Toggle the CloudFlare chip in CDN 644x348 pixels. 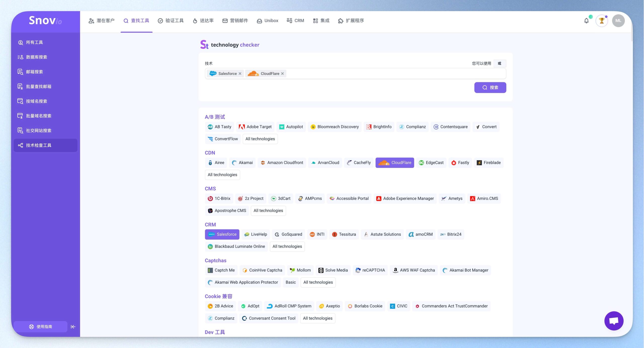[x=395, y=163]
